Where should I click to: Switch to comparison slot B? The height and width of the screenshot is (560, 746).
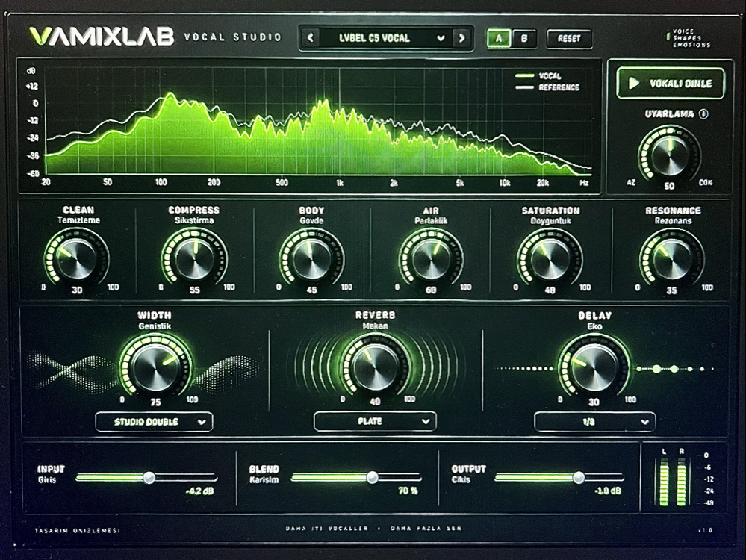[x=523, y=39]
